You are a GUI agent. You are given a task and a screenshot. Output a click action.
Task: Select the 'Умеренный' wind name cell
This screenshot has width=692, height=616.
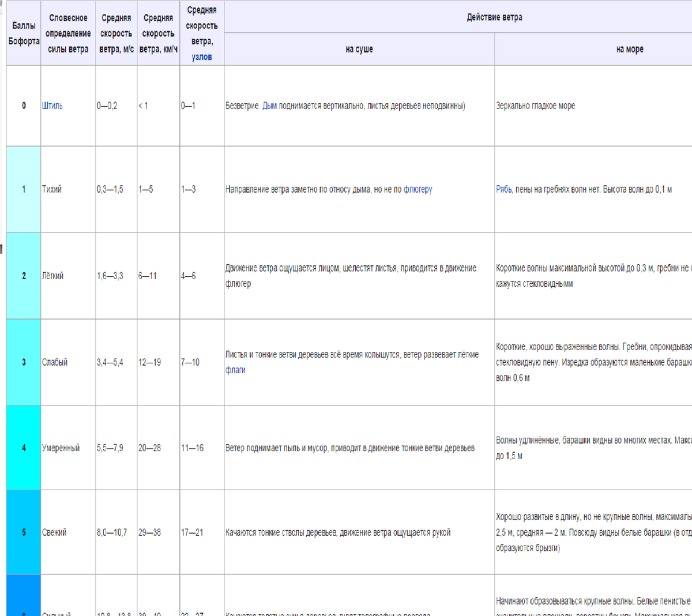(x=68, y=448)
